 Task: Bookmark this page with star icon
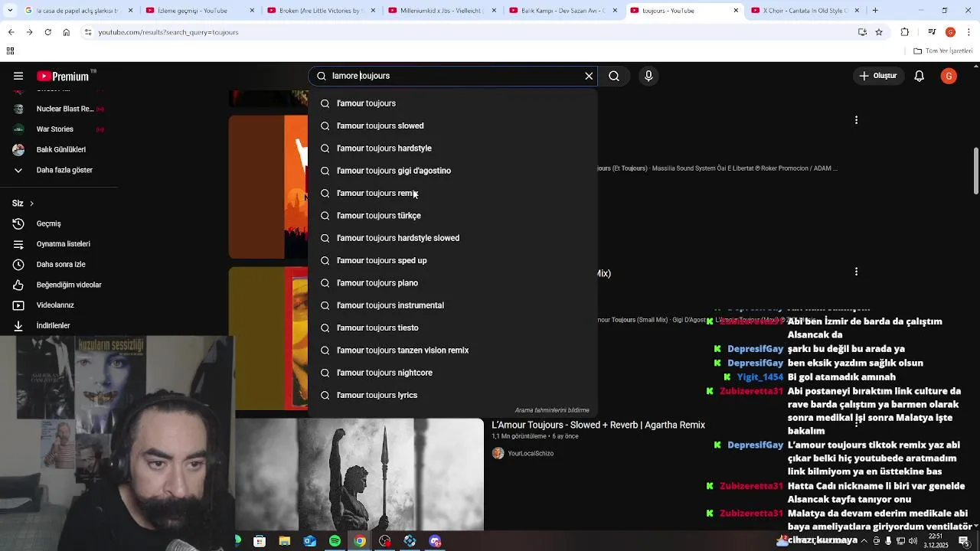point(879,32)
